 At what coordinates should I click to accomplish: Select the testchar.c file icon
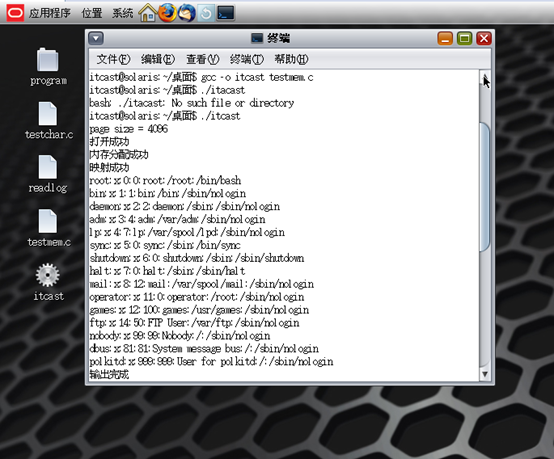[x=49, y=120]
